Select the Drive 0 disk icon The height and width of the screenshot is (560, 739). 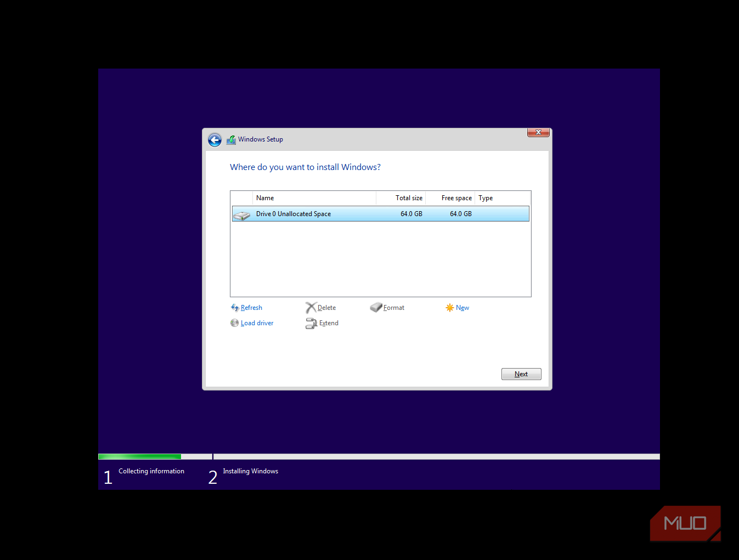click(x=241, y=215)
